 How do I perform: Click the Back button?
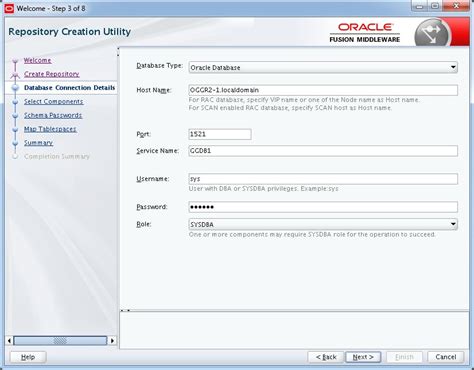coord(326,357)
